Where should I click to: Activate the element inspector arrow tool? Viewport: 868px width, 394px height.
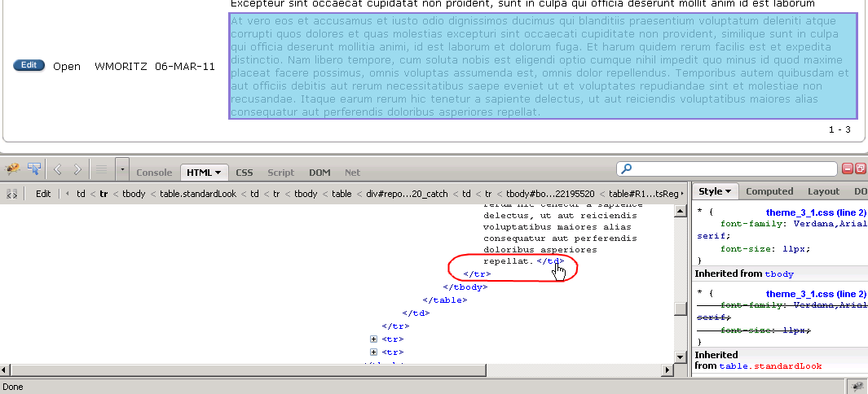34,169
